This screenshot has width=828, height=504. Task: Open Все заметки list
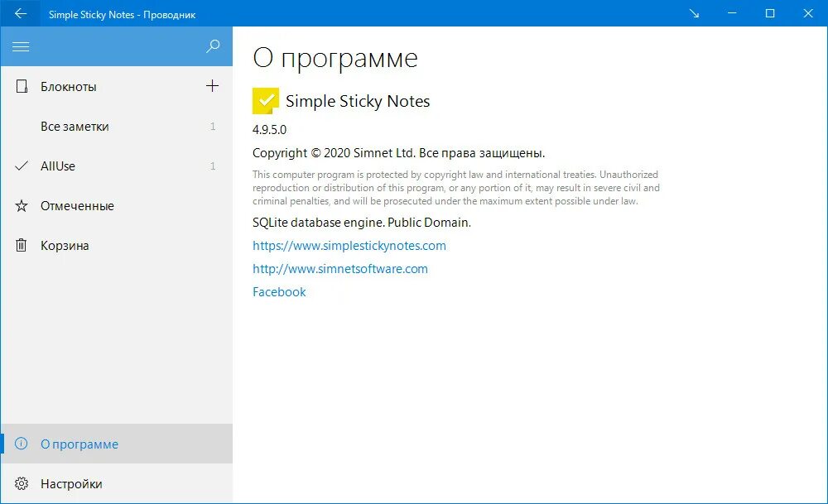click(x=117, y=126)
